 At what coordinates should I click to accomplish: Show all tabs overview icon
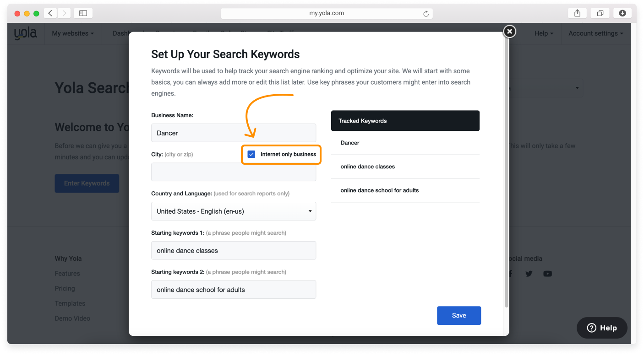(600, 13)
